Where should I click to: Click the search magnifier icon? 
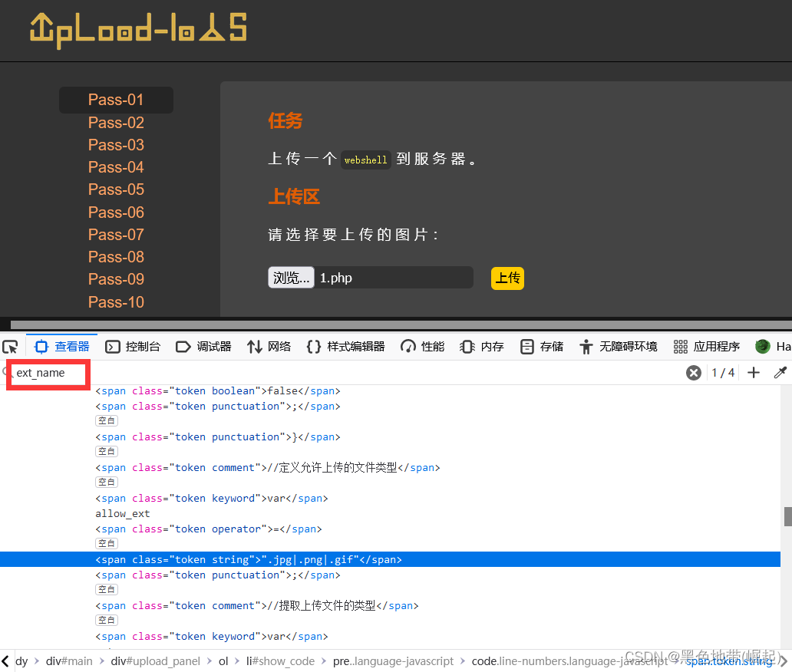tap(7, 373)
